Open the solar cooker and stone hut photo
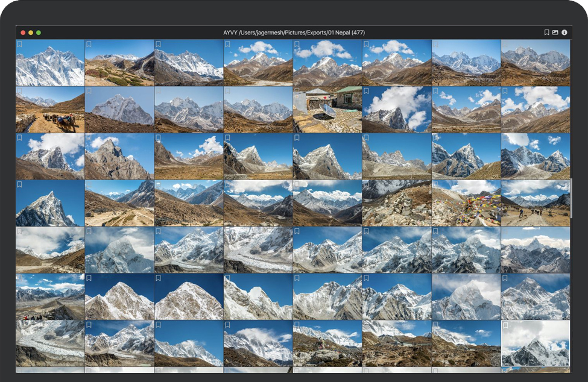 [x=327, y=110]
